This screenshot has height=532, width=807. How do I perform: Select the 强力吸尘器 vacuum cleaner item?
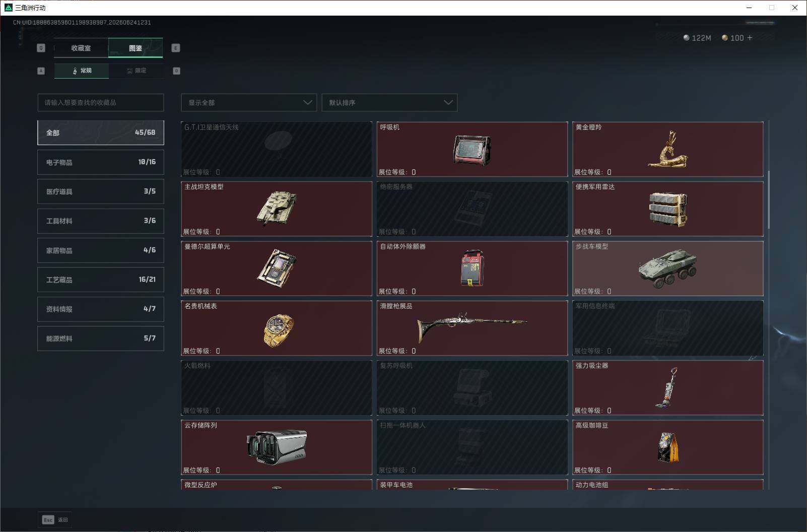(667, 387)
